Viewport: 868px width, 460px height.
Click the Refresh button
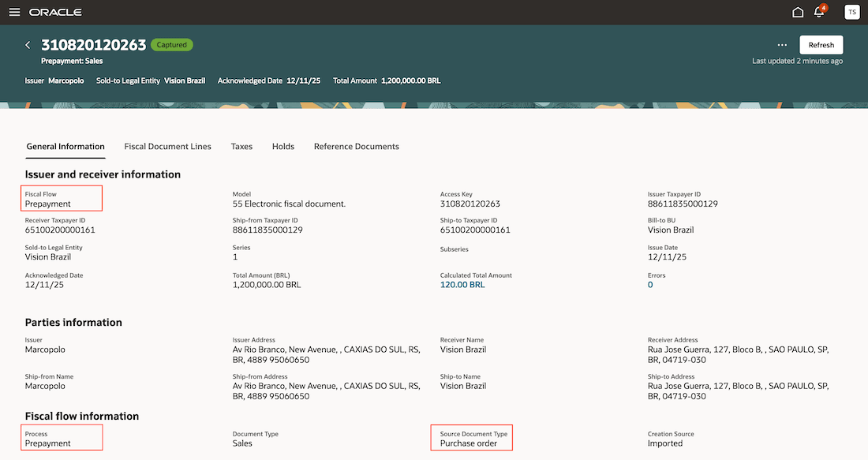pyautogui.click(x=821, y=44)
